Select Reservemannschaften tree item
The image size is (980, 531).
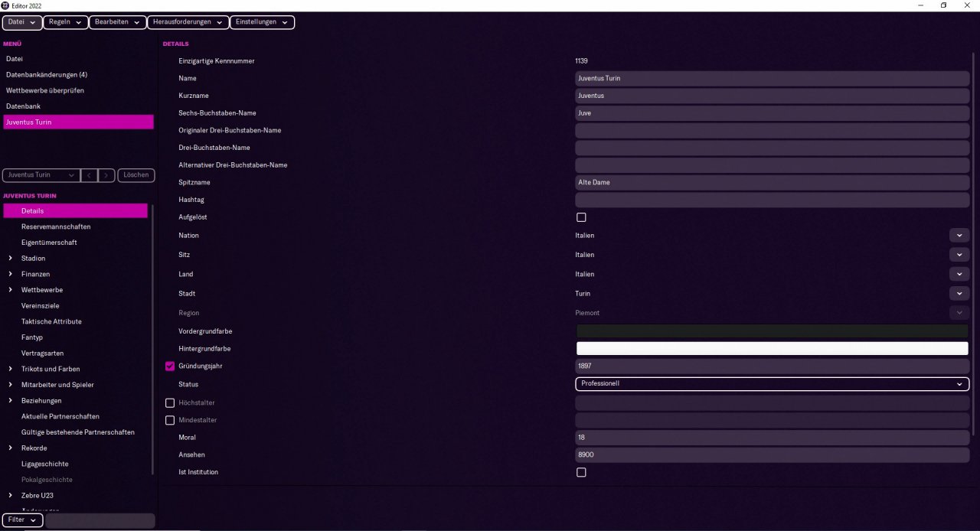pyautogui.click(x=56, y=227)
